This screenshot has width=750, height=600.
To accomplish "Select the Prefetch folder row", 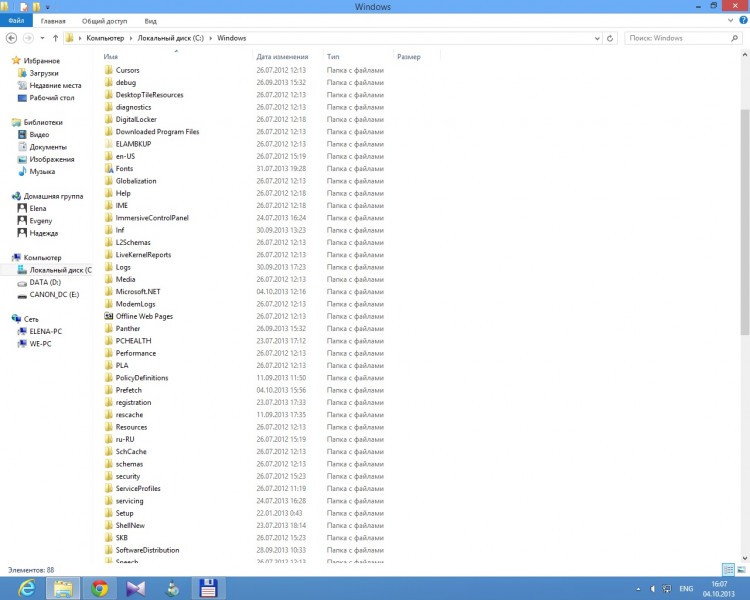I will click(x=244, y=390).
